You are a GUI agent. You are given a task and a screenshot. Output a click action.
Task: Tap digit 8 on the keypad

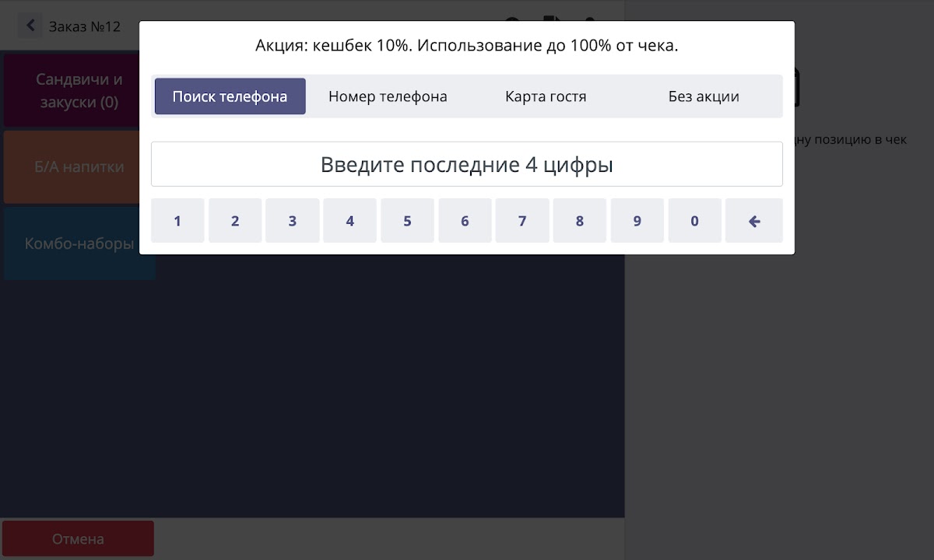pyautogui.click(x=580, y=221)
